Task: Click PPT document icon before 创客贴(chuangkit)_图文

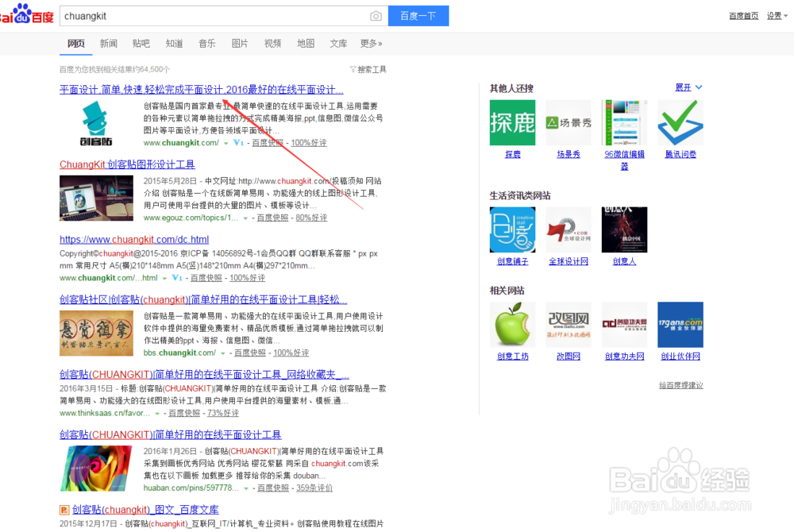Action: coord(64,510)
